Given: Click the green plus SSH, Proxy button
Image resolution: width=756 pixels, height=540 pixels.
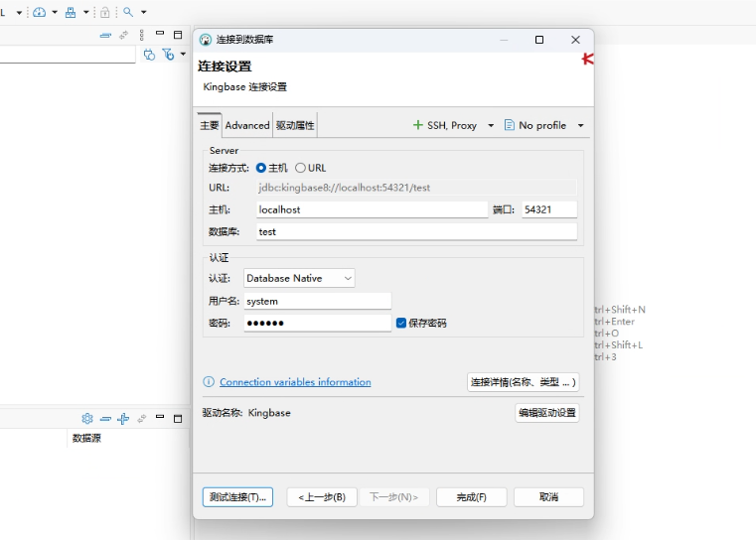Looking at the screenshot, I should point(445,125).
